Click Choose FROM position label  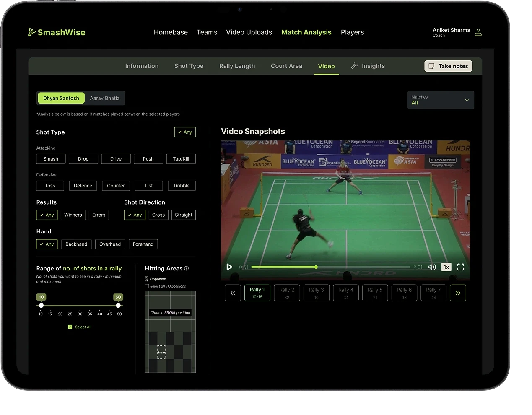pos(170,313)
